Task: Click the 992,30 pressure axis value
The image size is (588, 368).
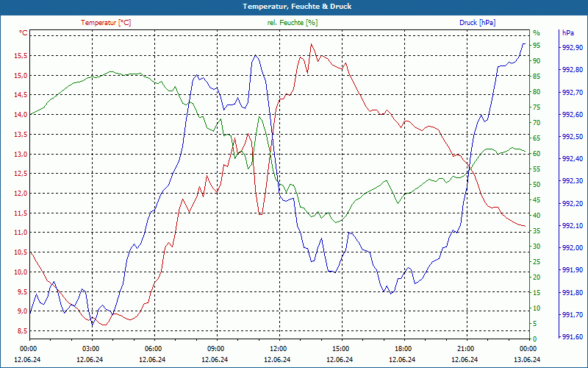Action: pyautogui.click(x=573, y=181)
